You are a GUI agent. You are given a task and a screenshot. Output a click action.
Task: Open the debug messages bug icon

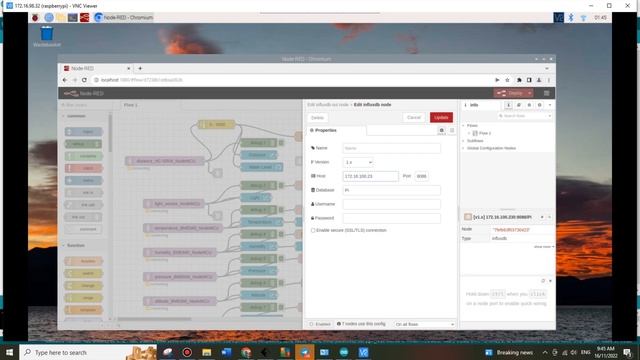pyautogui.click(x=529, y=105)
